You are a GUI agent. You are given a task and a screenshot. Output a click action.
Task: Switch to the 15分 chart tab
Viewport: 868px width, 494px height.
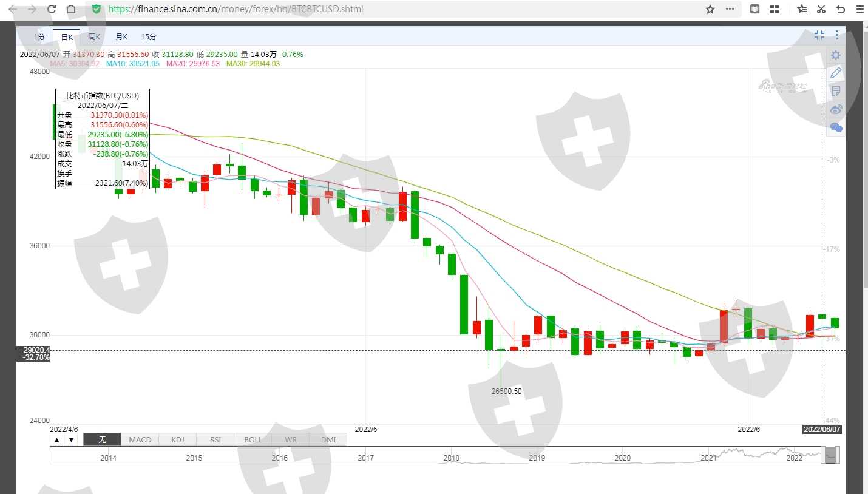coord(149,37)
